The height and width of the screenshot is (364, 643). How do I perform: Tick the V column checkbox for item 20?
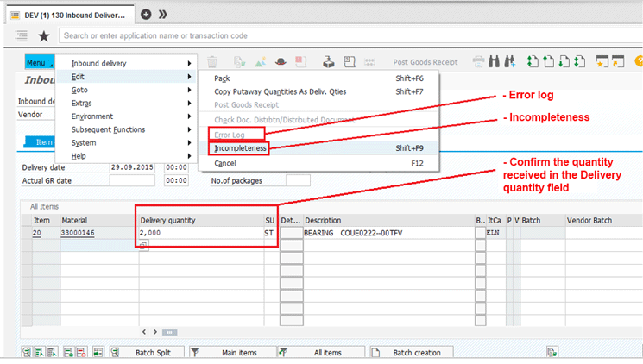[517, 233]
